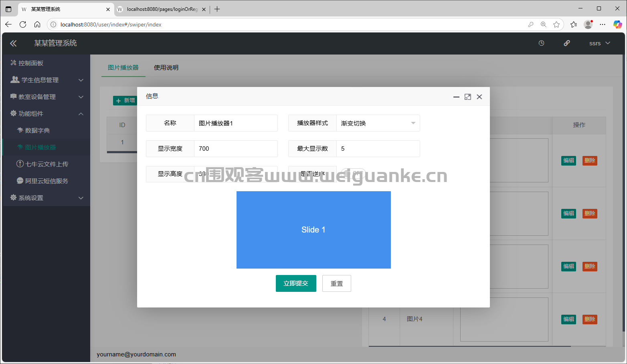Collapse sidebar with double-chevron icon
This screenshot has height=364, width=627.
coord(13,43)
